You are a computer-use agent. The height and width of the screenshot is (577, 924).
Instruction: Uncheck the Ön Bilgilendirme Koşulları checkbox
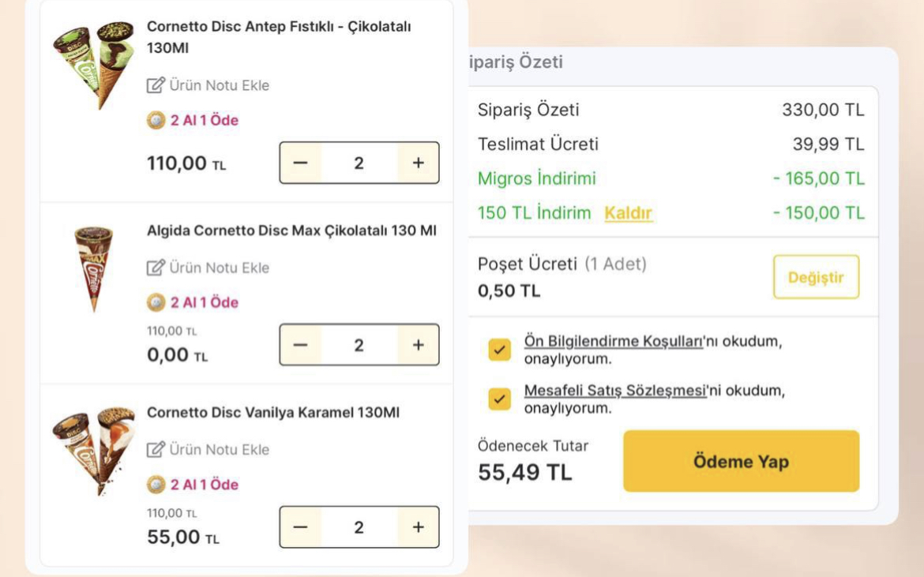click(x=499, y=350)
